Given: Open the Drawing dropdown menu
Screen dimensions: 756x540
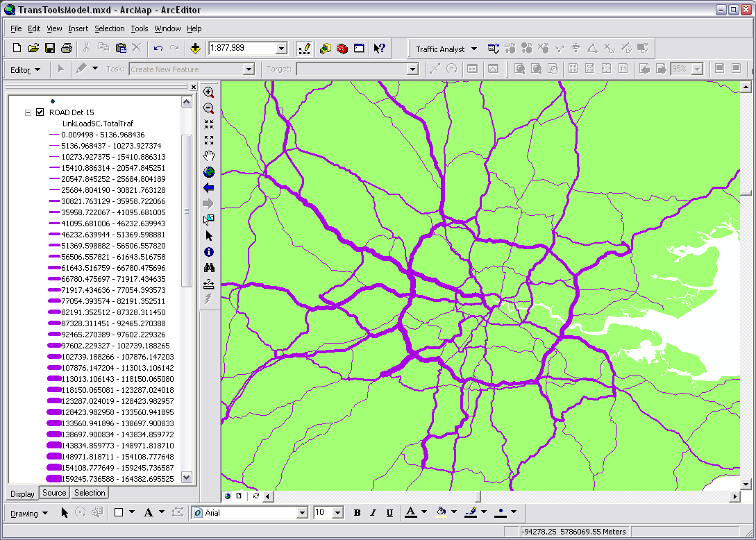Looking at the screenshot, I should coord(29,513).
